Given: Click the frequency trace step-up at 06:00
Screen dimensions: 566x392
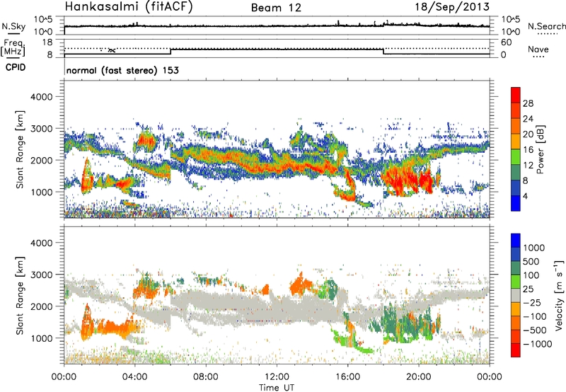Looking at the screenshot, I should 171,51.
